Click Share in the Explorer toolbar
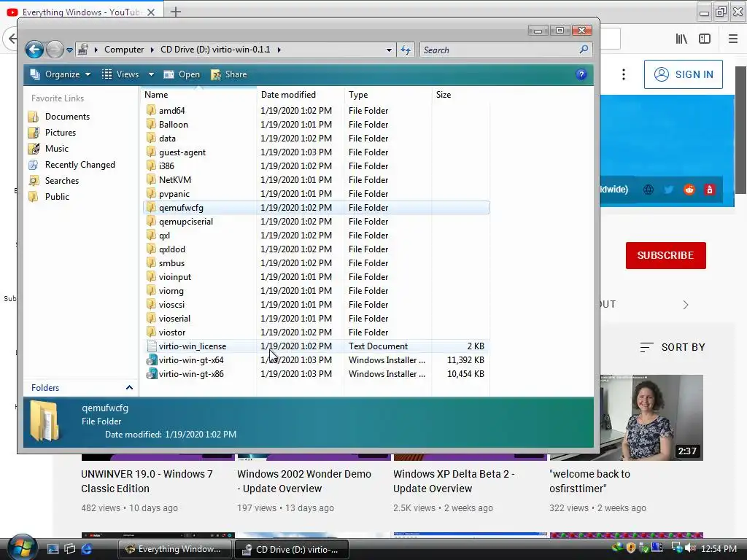The width and height of the screenshot is (747, 560). point(229,74)
